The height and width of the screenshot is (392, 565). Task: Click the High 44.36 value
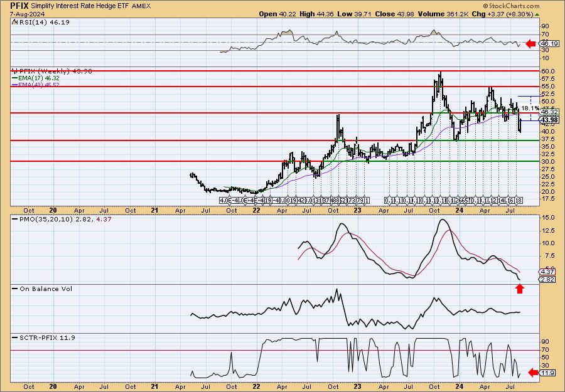[317, 14]
